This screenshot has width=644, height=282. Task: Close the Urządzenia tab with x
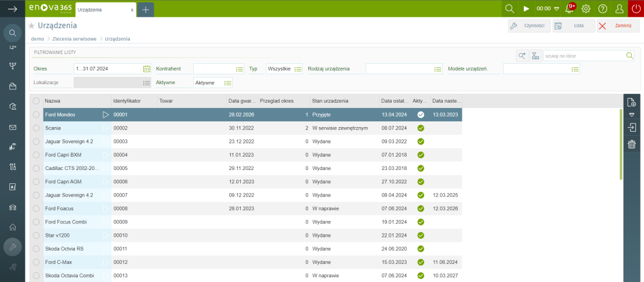coord(132,10)
